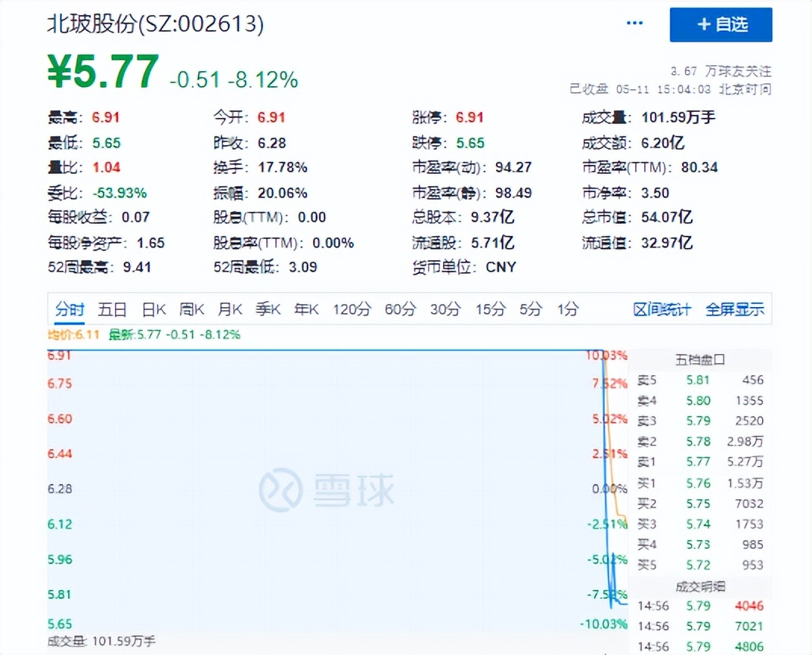This screenshot has height=655, width=812.
Task: Select the 买3 row at 5.74
Action: point(699,524)
